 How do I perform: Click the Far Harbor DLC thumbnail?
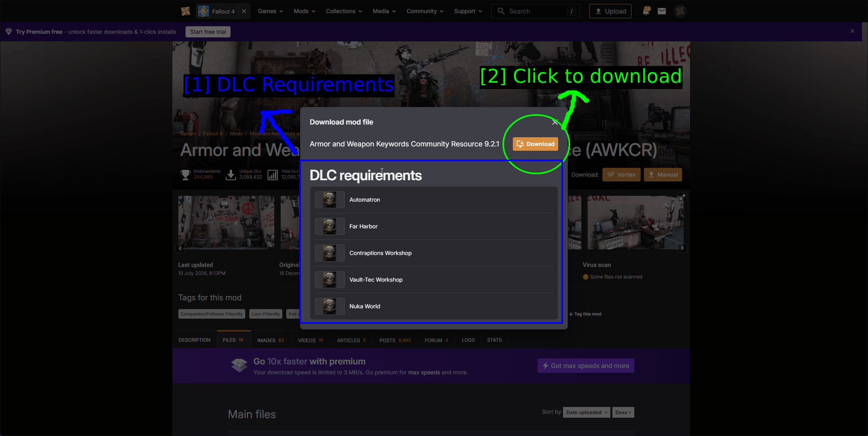pos(330,226)
